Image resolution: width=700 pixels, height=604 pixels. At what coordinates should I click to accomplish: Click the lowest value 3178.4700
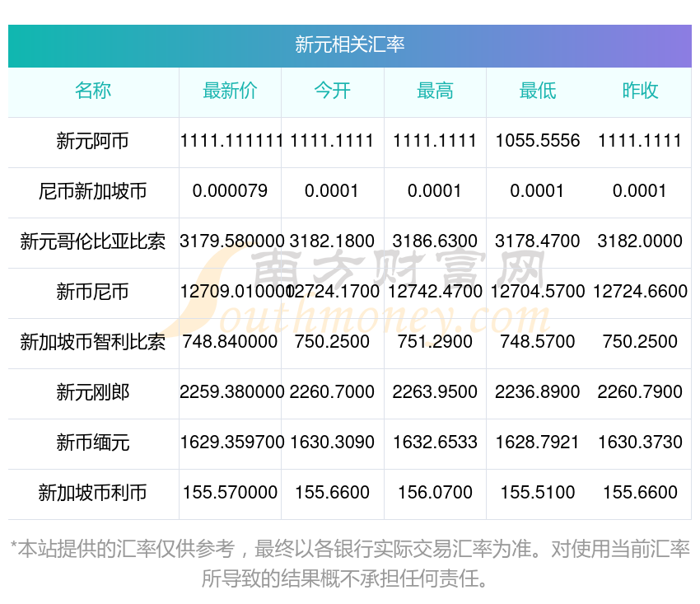[538, 241]
